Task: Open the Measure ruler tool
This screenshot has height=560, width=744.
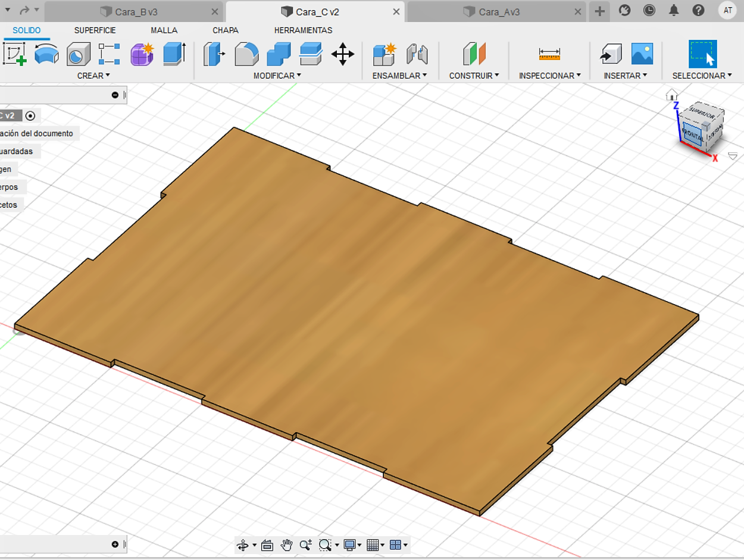Action: 549,54
